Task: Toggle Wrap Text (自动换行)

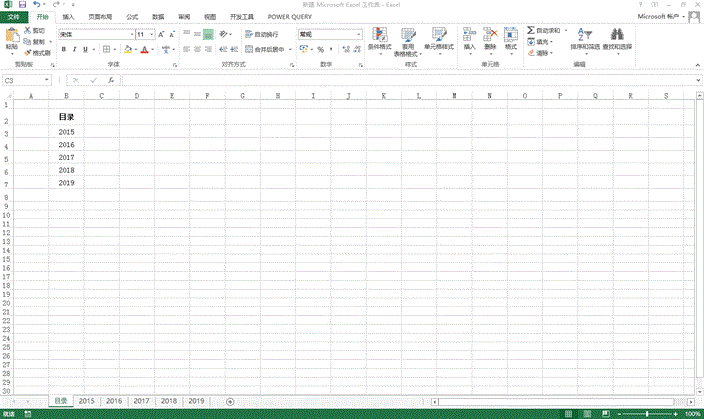Action: click(262, 34)
